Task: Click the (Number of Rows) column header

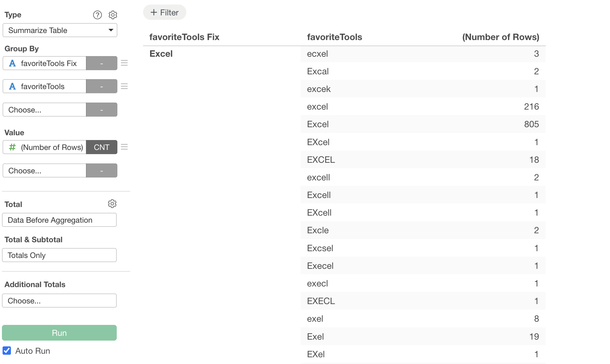Action: [x=500, y=37]
